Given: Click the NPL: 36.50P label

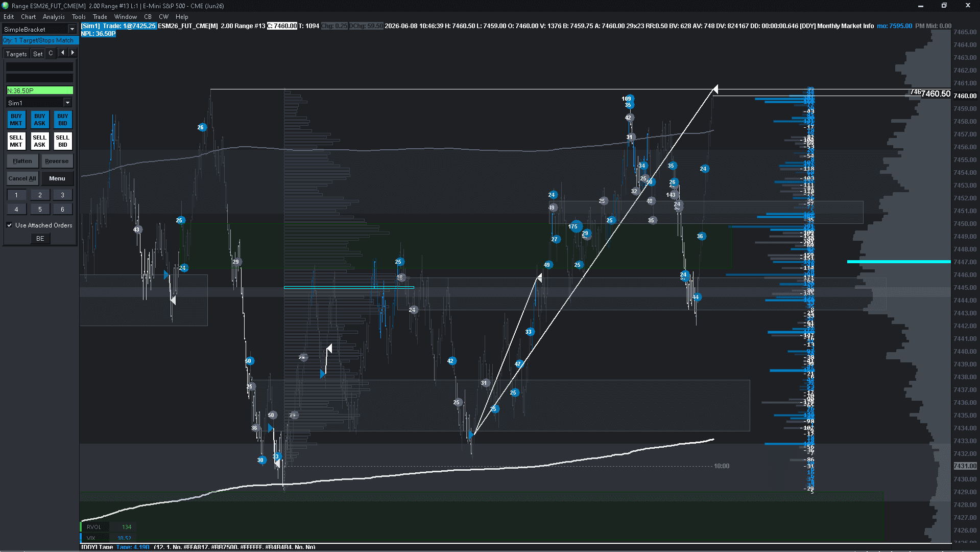Looking at the screenshot, I should [98, 34].
